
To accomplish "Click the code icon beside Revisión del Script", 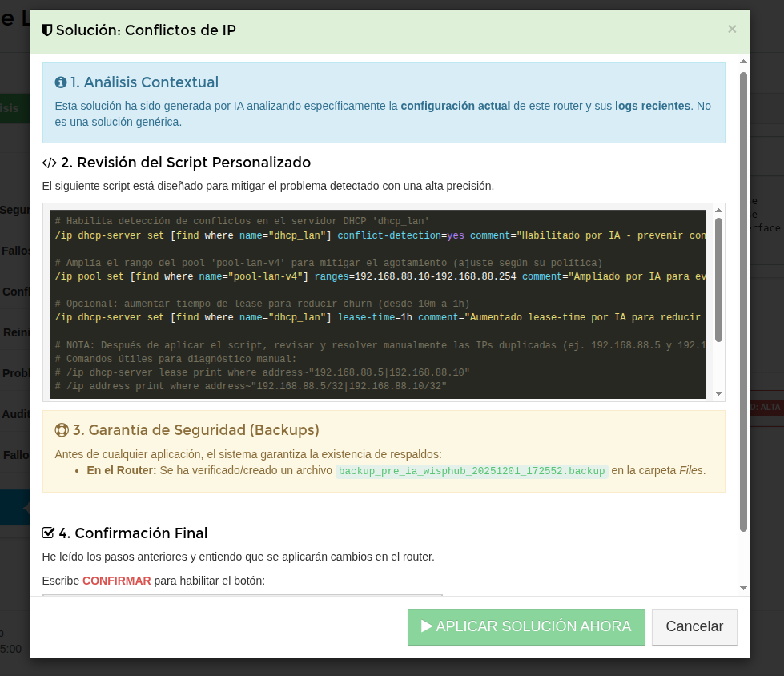I will pyautogui.click(x=50, y=163).
